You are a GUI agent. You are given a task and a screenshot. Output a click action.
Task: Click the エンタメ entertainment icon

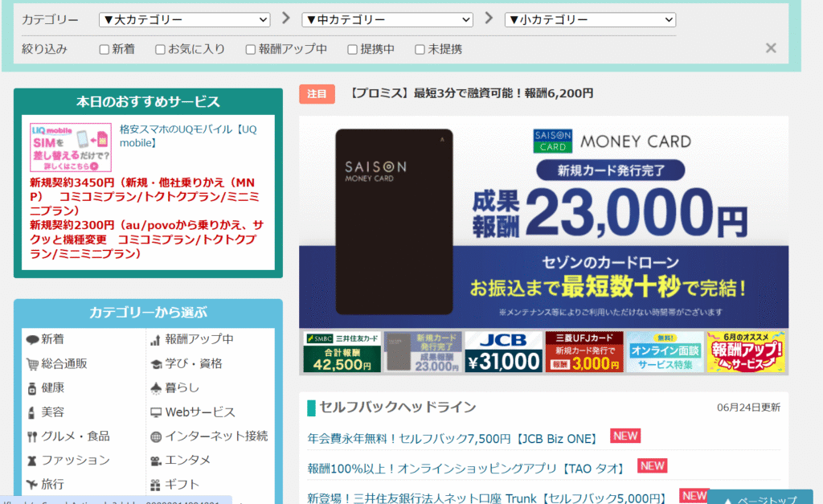(156, 461)
